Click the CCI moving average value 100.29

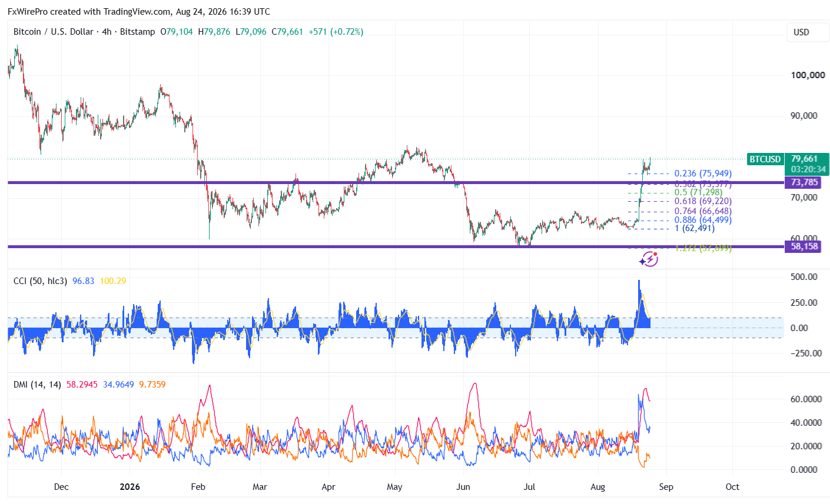[x=113, y=281]
